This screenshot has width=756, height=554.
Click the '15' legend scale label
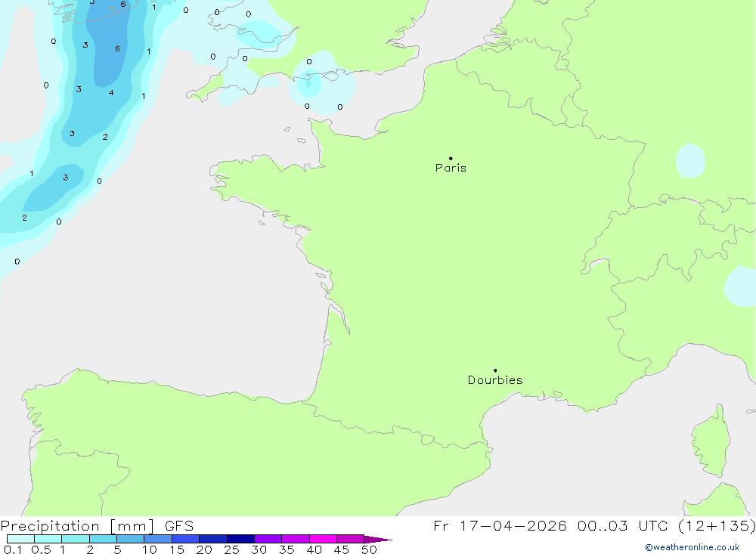(177, 549)
